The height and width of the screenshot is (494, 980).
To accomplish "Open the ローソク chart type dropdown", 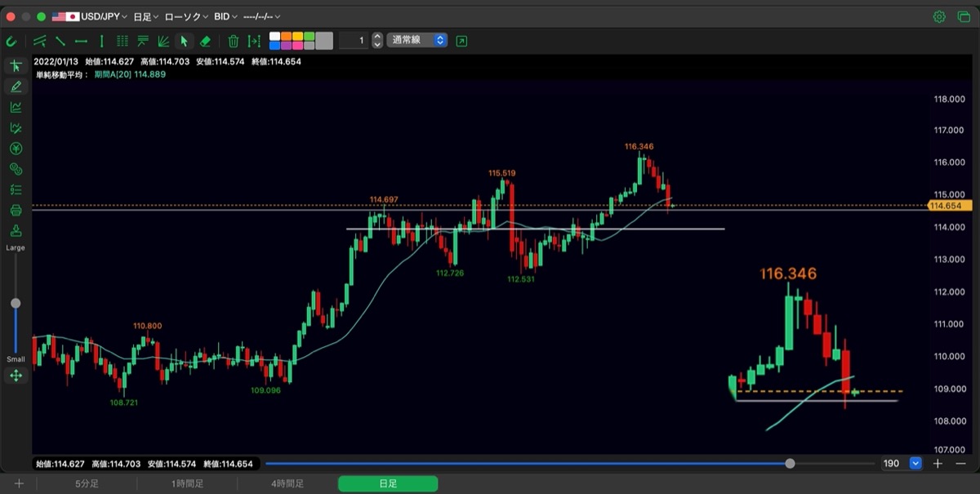I will [186, 16].
